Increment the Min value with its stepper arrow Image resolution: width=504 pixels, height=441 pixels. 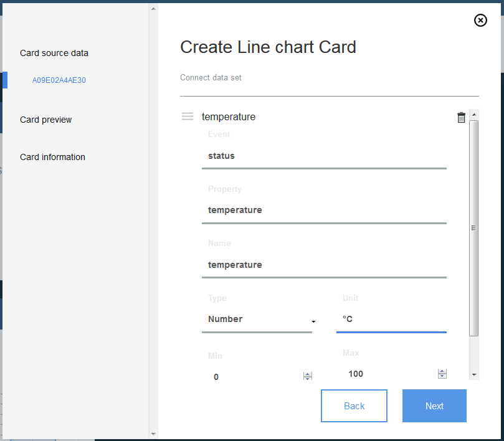click(307, 373)
